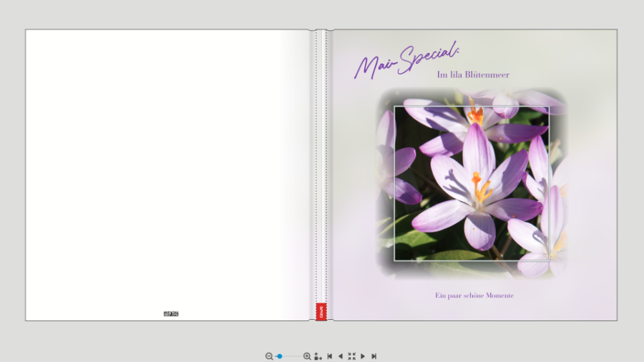This screenshot has height=362, width=644.
Task: Click the zoom slider handle
Action: (280, 356)
